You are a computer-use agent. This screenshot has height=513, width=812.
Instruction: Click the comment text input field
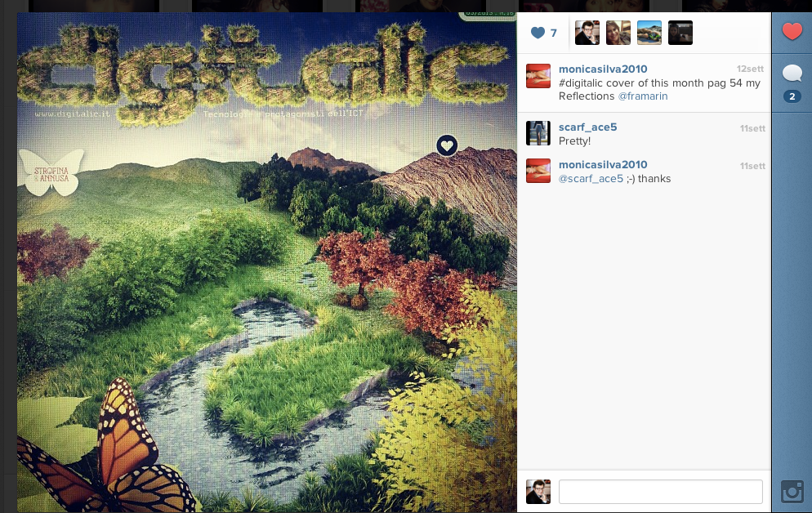pos(661,492)
